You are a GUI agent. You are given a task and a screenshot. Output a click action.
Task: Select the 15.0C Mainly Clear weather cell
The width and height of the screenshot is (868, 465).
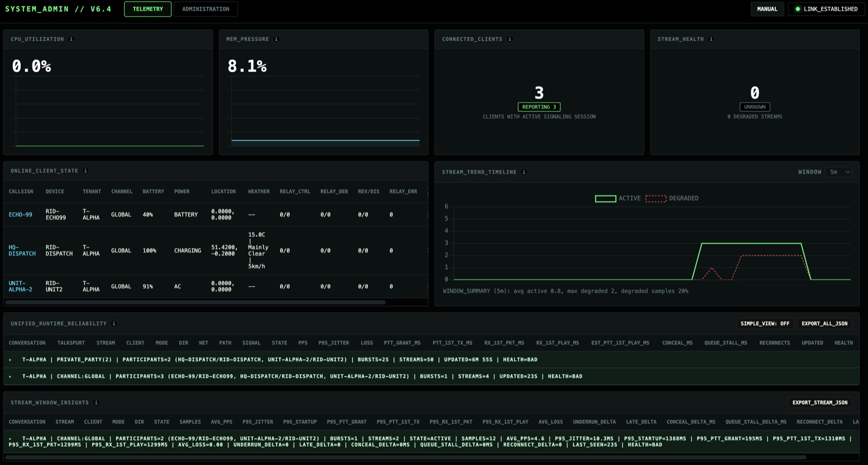[x=258, y=250]
